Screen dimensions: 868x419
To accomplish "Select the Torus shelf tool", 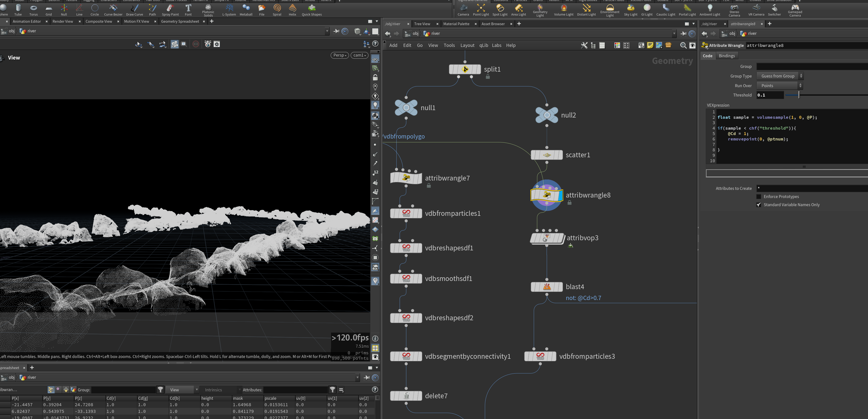I will tap(33, 10).
